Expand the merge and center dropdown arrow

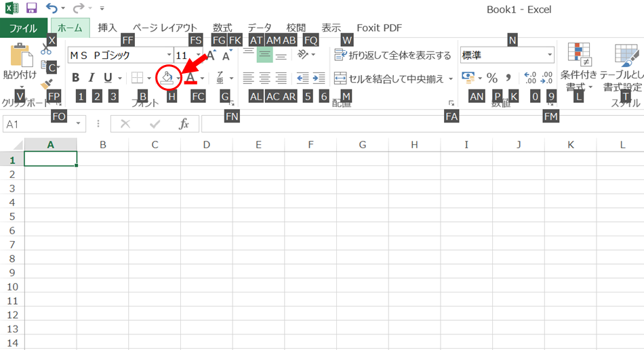[451, 79]
